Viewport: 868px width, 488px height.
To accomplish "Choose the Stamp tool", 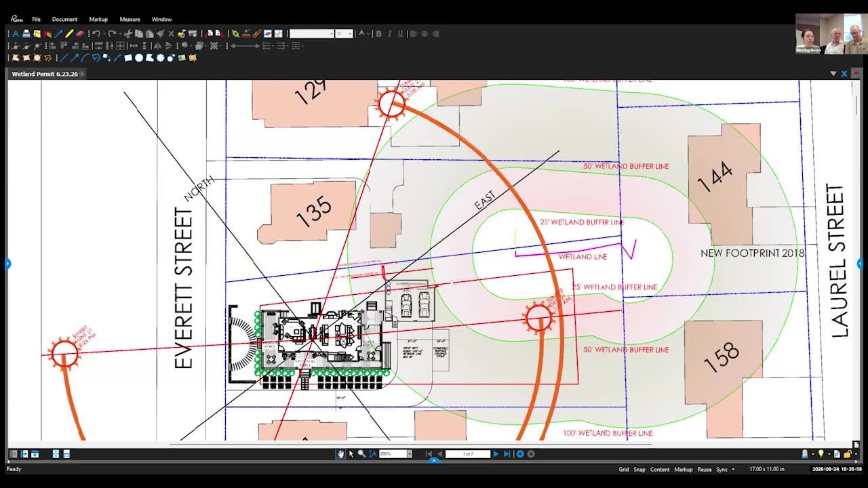I will coord(245,34).
